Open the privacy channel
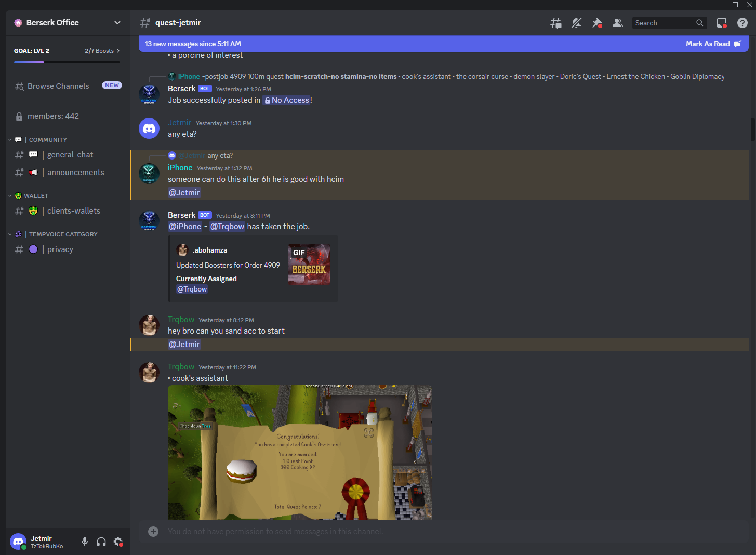This screenshot has height=555, width=756. point(68,249)
